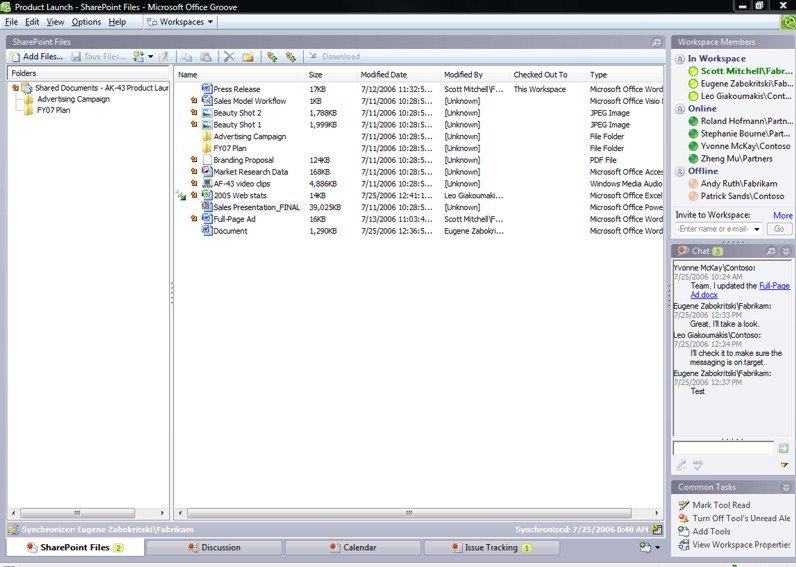Collapse the Chat panel
Screen dimensions: 796x567
pyautogui.click(x=786, y=251)
